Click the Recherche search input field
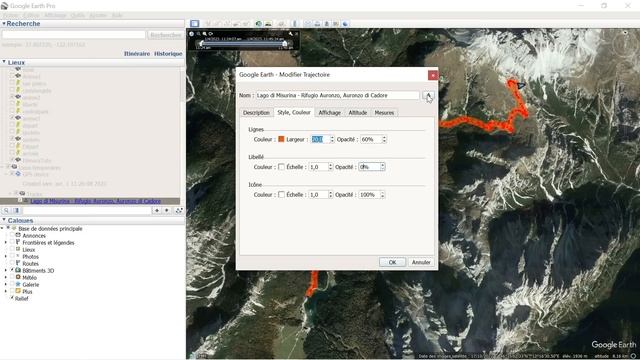 coord(73,35)
